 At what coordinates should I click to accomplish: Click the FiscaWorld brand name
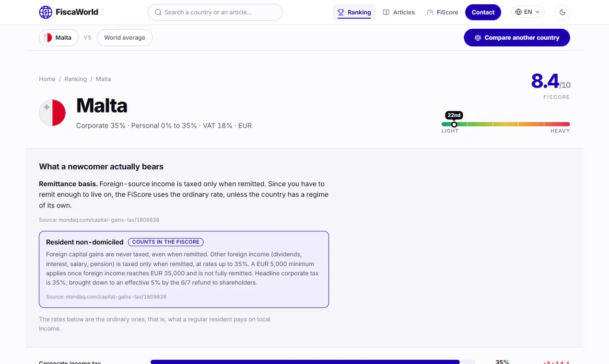tap(77, 12)
